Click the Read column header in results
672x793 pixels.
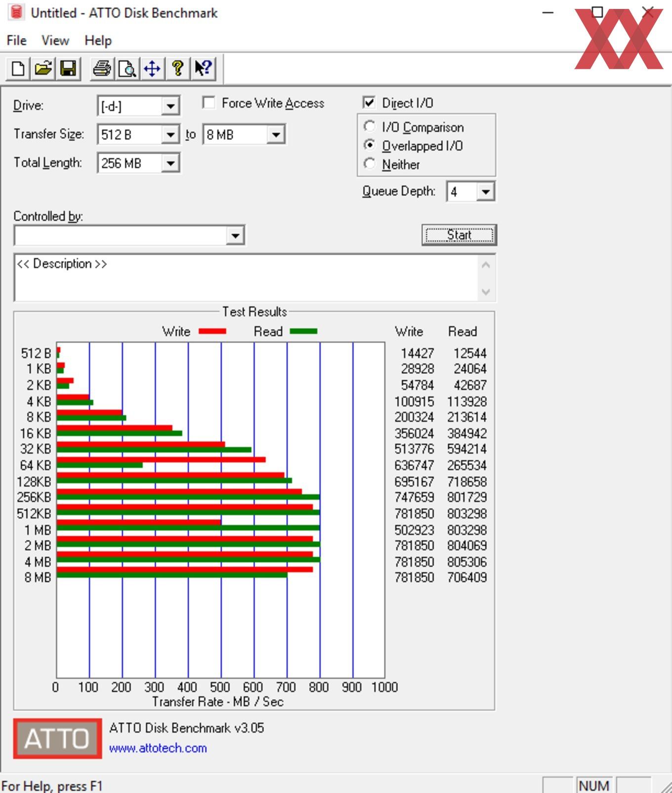462,331
